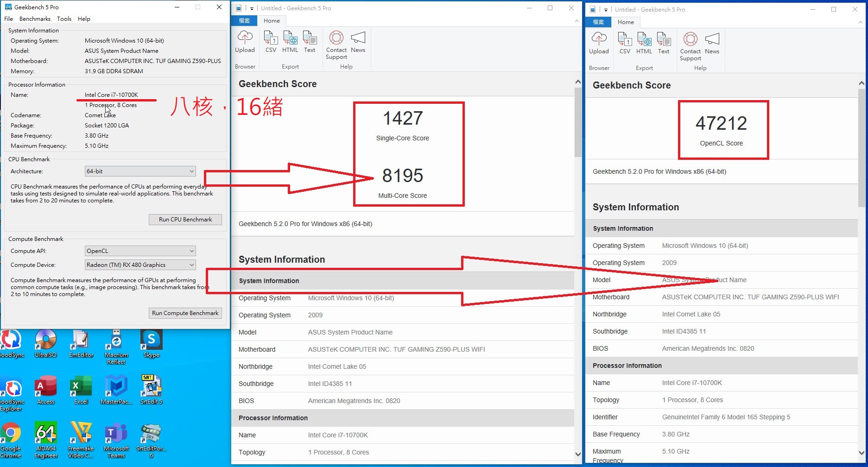Select the GoodSync Explorer desktop shortcut
Image resolution: width=868 pixels, height=467 pixels.
12,394
